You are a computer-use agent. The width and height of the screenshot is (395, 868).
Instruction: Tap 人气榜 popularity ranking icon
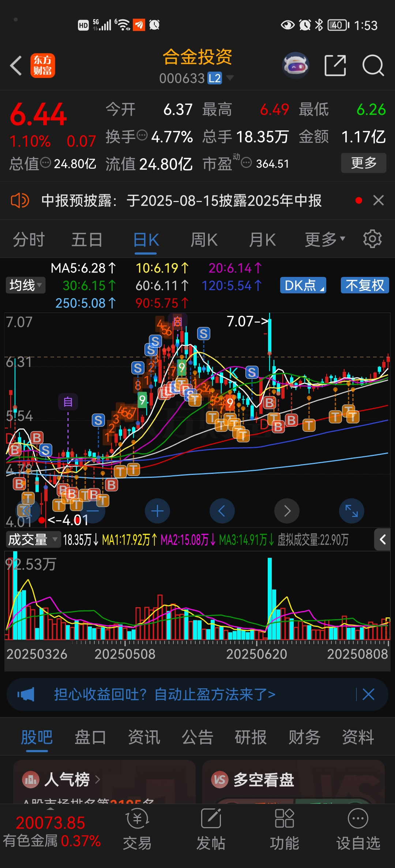(x=31, y=780)
